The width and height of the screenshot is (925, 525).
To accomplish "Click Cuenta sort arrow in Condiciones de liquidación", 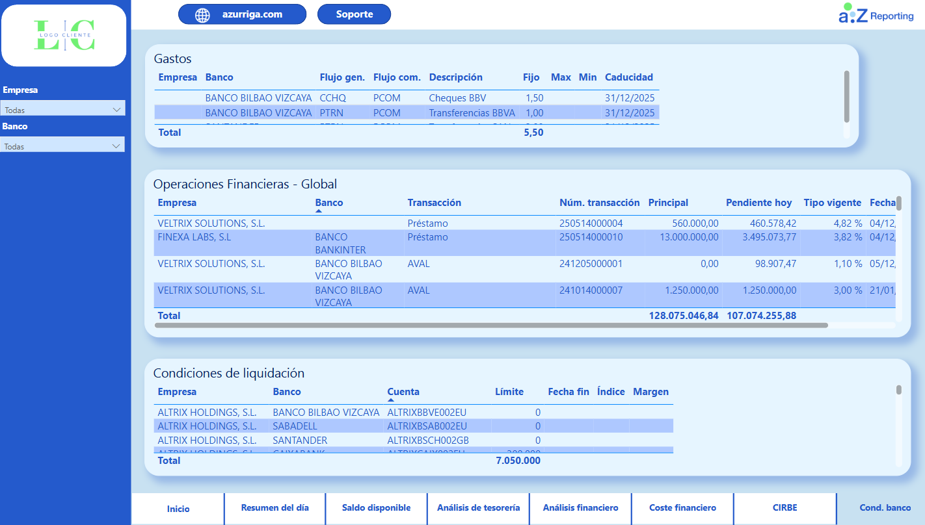I will 391,401.
